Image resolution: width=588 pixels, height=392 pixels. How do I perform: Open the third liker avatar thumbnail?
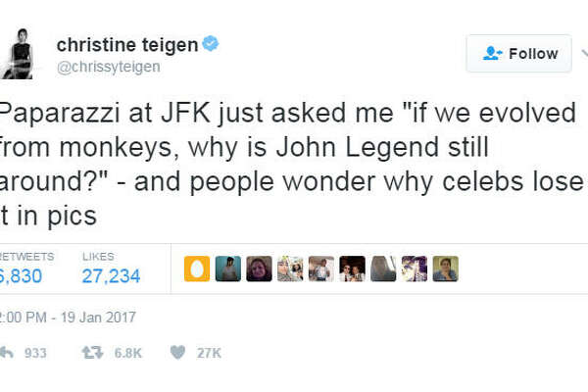[260, 269]
